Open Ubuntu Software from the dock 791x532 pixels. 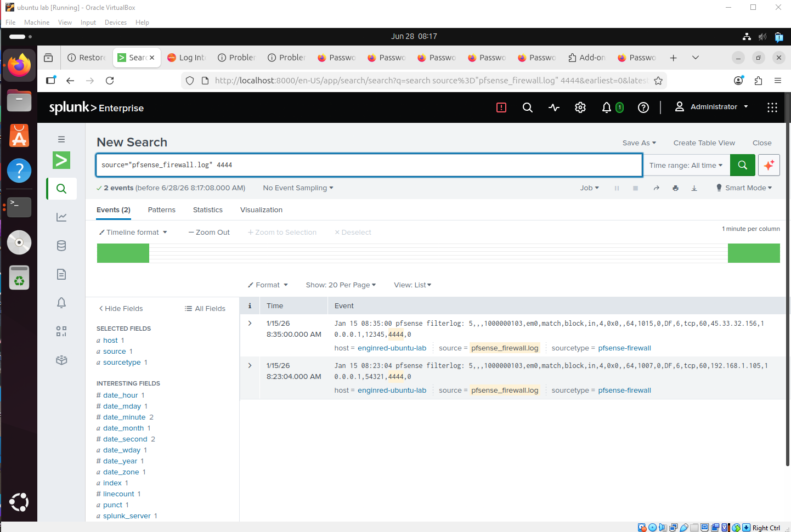point(19,135)
